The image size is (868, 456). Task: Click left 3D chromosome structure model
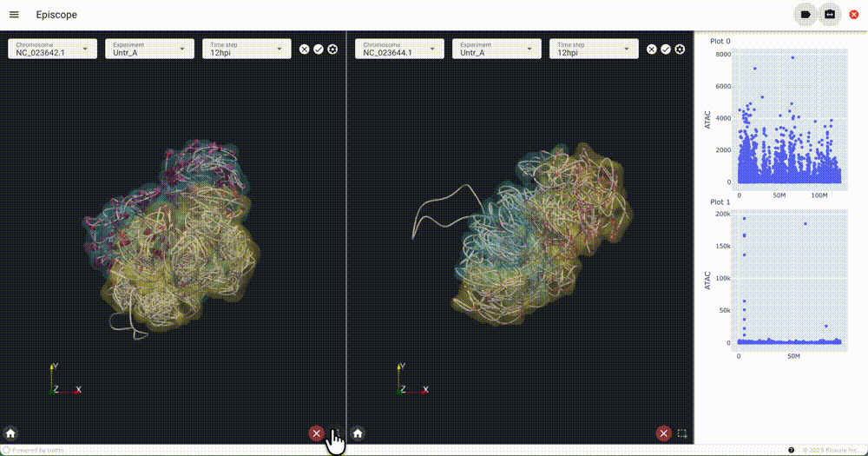(172, 238)
